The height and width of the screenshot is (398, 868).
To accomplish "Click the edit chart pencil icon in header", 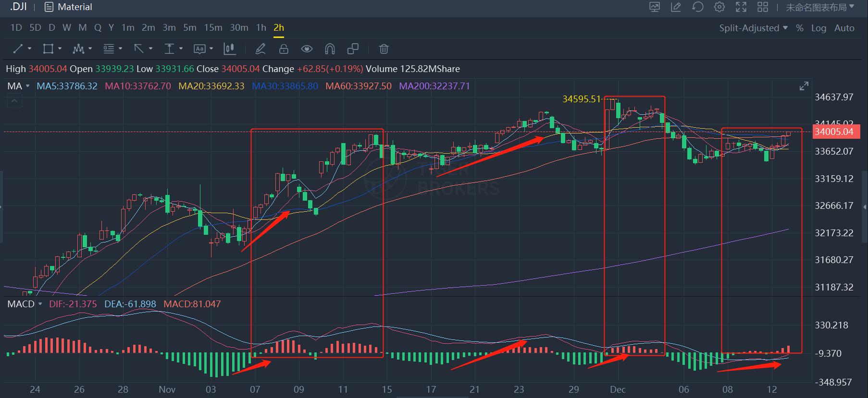I will 676,7.
